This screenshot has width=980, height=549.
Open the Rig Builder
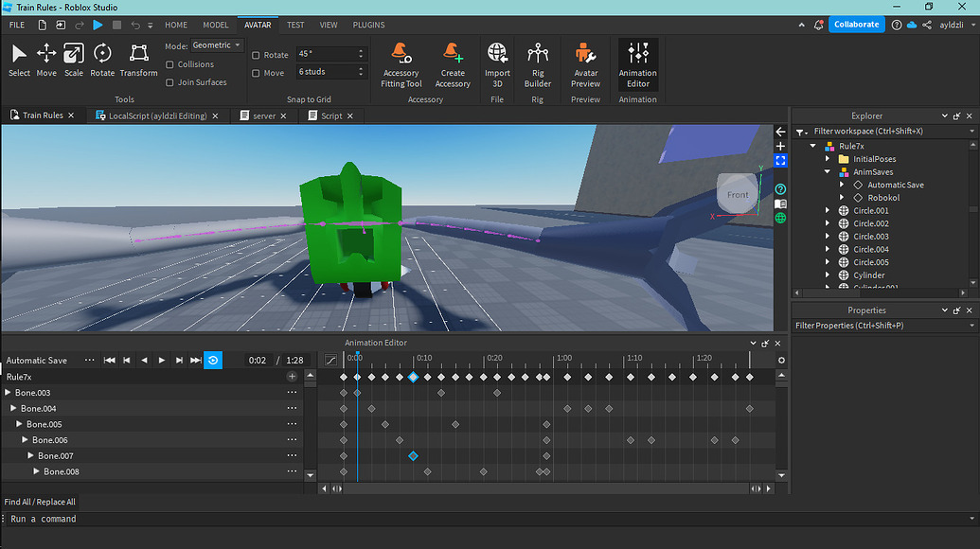(538, 65)
